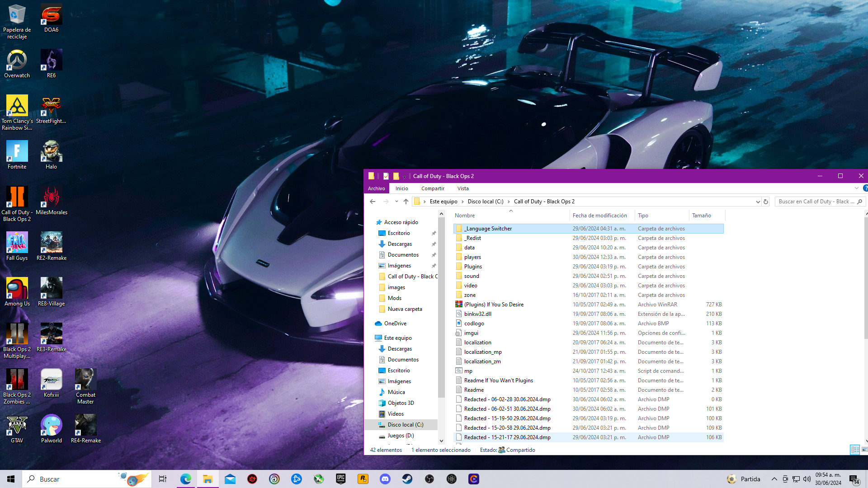Select the (Plugins) If You So Desire archive
Viewport: 868px width, 488px height.
[x=588, y=305]
